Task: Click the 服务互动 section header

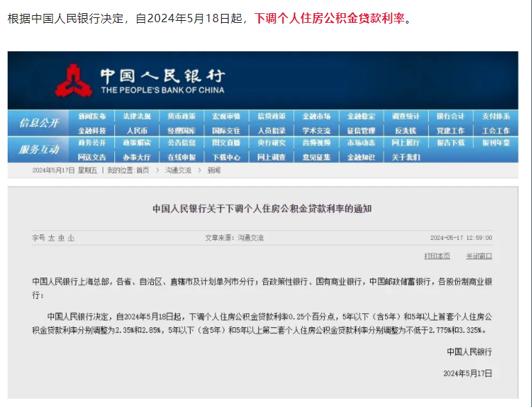Action: [x=39, y=150]
